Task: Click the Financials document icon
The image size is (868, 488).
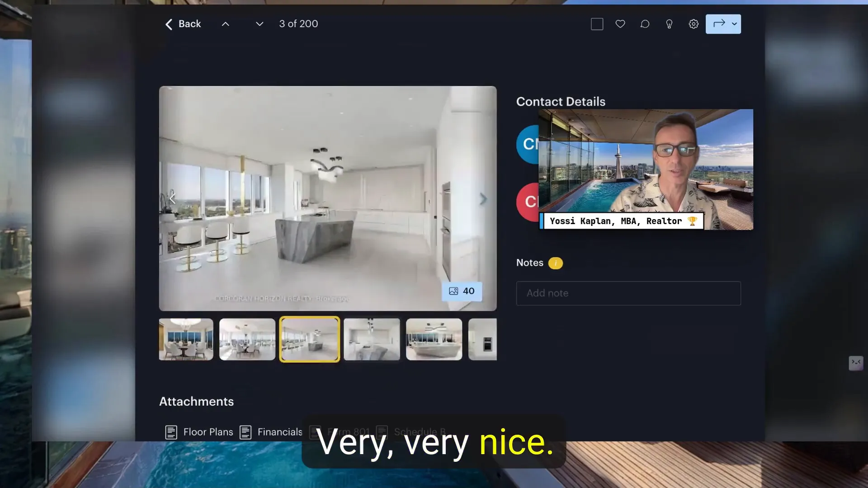Action: coord(245,432)
